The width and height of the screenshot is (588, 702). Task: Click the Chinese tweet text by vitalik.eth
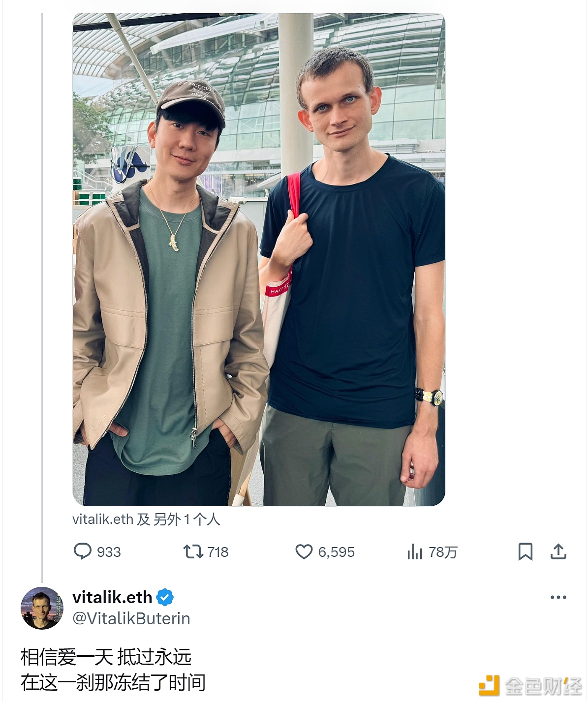coord(113,670)
